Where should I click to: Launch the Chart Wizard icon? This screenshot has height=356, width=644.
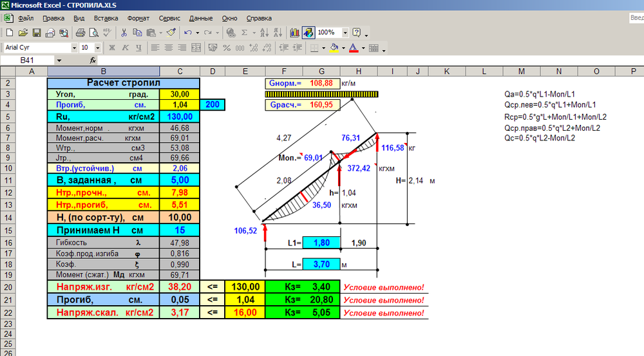294,32
